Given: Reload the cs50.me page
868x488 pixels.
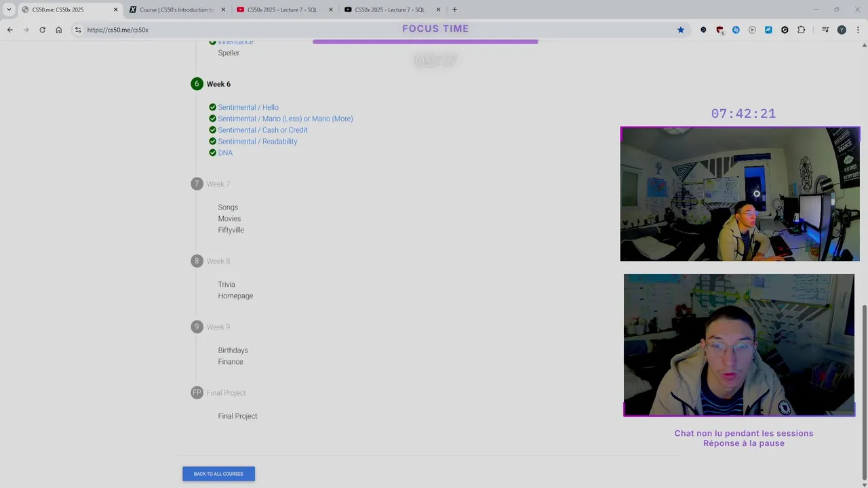Looking at the screenshot, I should (42, 30).
